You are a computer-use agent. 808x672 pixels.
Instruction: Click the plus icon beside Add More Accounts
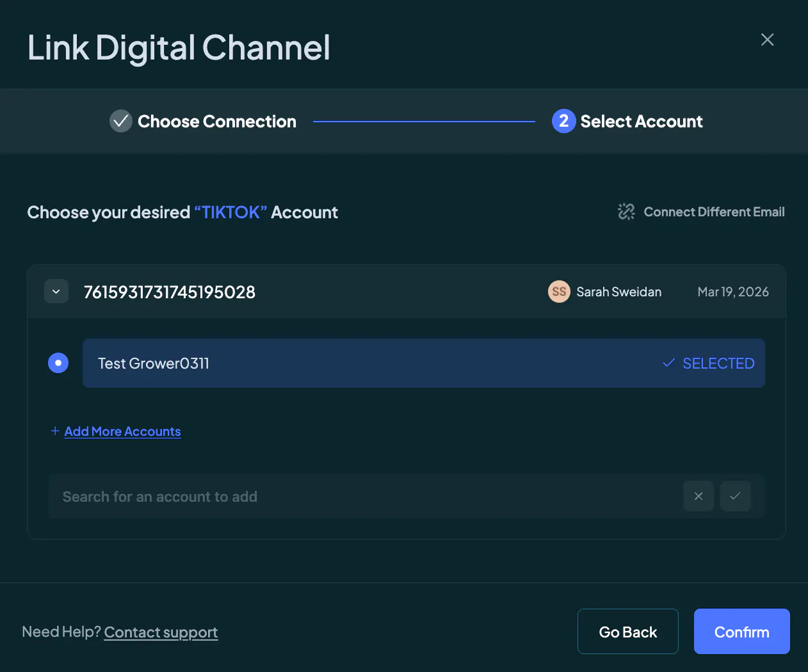point(56,431)
